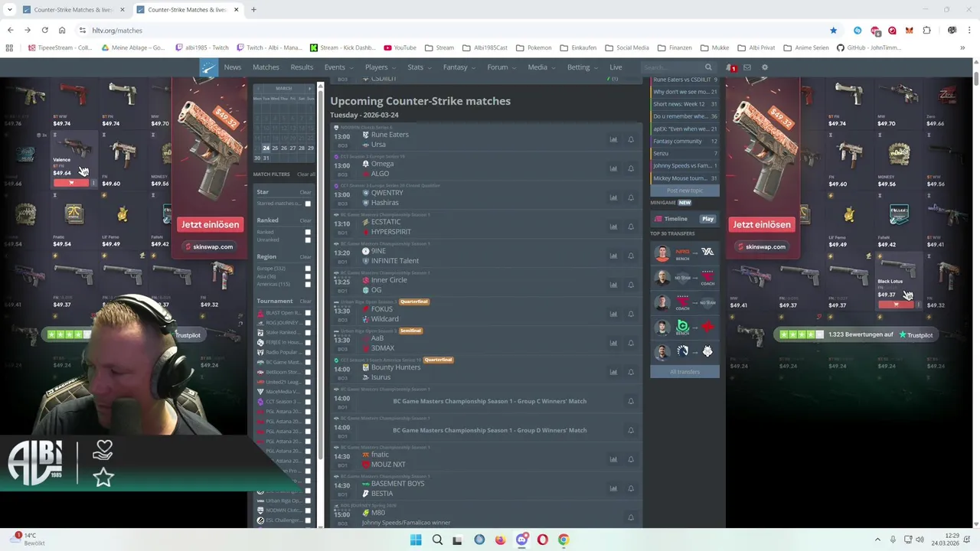Set bell alert for BASEMENT BOYS vs BESTIA
This screenshot has height=551, width=980.
631,488
